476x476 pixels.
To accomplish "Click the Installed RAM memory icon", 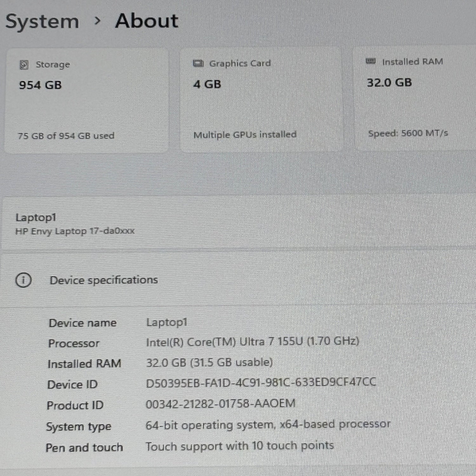I will pos(370,61).
